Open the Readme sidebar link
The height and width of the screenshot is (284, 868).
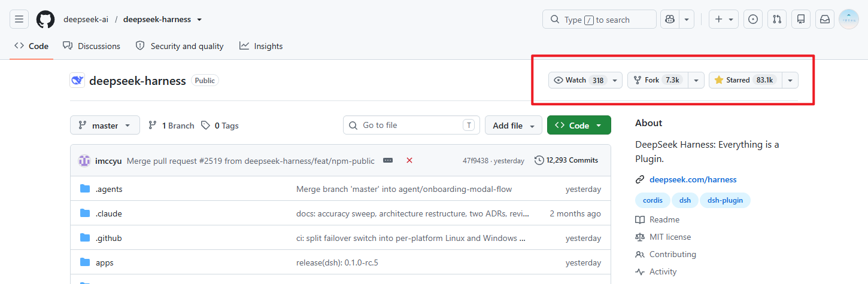tap(657, 219)
